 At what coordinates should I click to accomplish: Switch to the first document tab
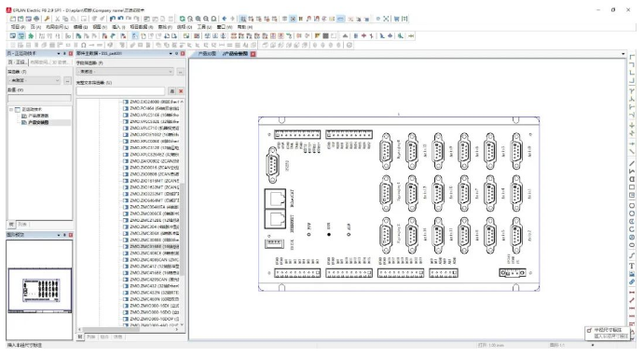(x=207, y=54)
